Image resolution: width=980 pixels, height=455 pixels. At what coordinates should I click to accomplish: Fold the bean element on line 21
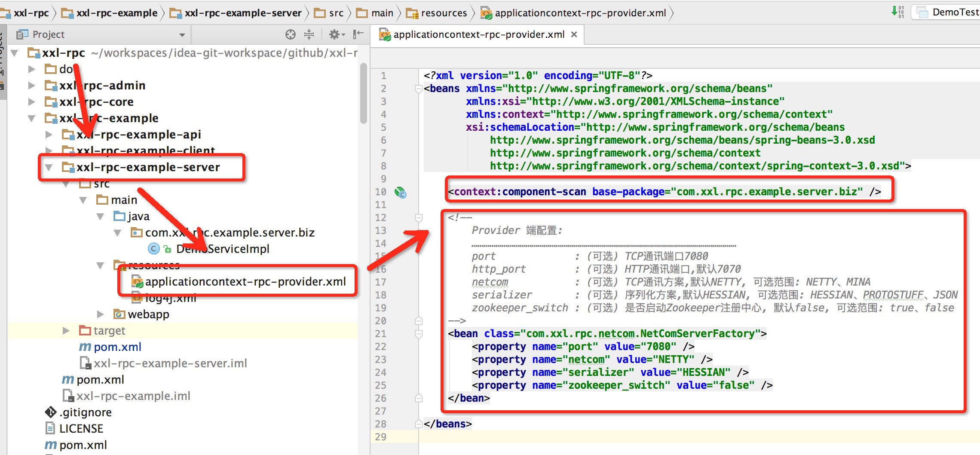[x=419, y=334]
